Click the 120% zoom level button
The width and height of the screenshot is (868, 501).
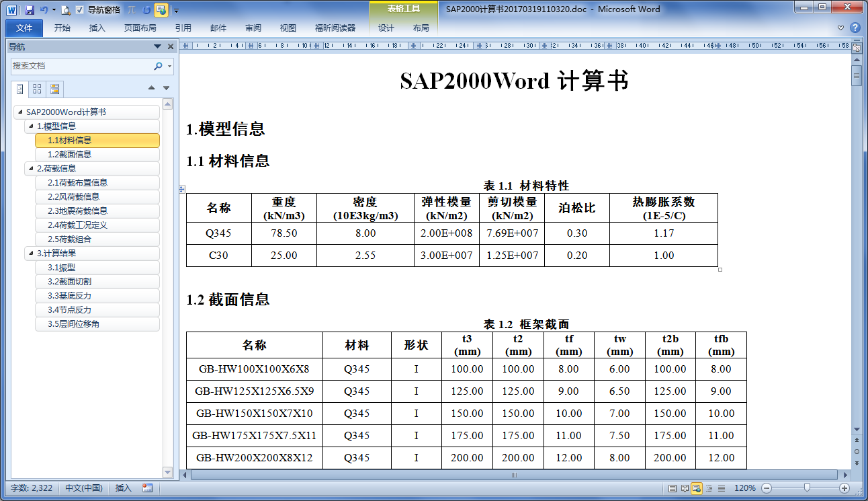(744, 488)
